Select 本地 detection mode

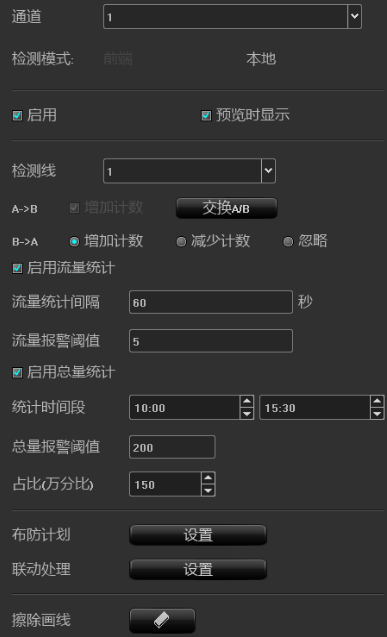click(x=261, y=59)
